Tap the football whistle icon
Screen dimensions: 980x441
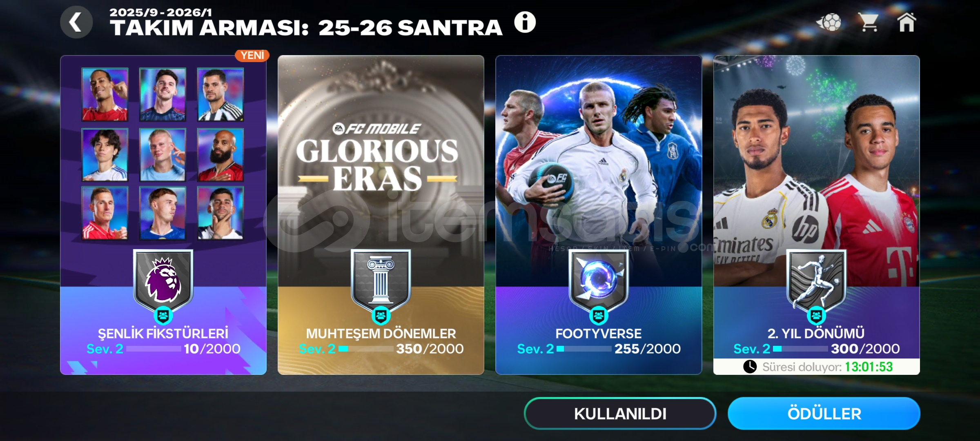(x=829, y=22)
